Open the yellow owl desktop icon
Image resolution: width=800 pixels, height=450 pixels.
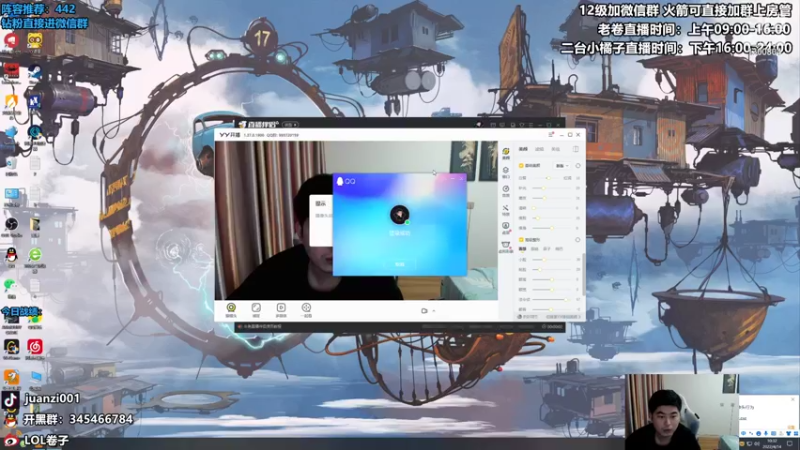(x=35, y=40)
